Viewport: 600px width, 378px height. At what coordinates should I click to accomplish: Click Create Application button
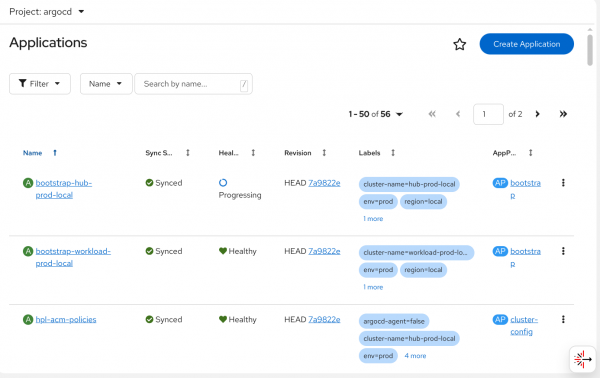(527, 44)
